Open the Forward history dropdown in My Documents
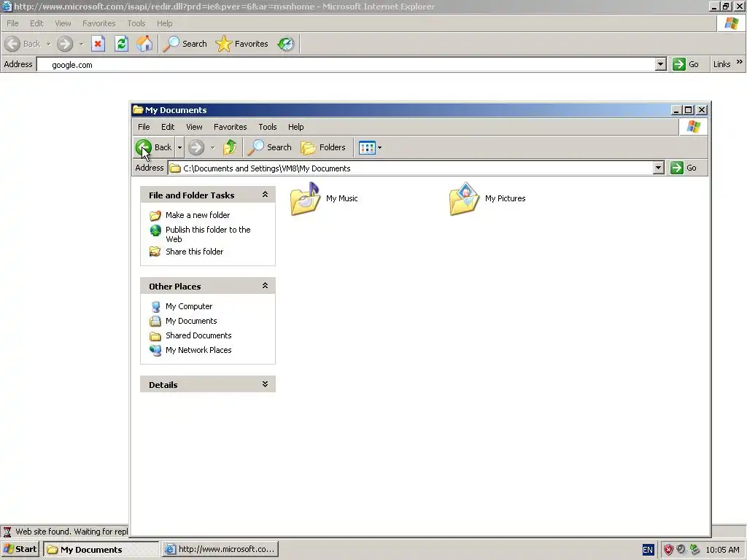Viewport: 747px width, 560px height. tap(212, 147)
